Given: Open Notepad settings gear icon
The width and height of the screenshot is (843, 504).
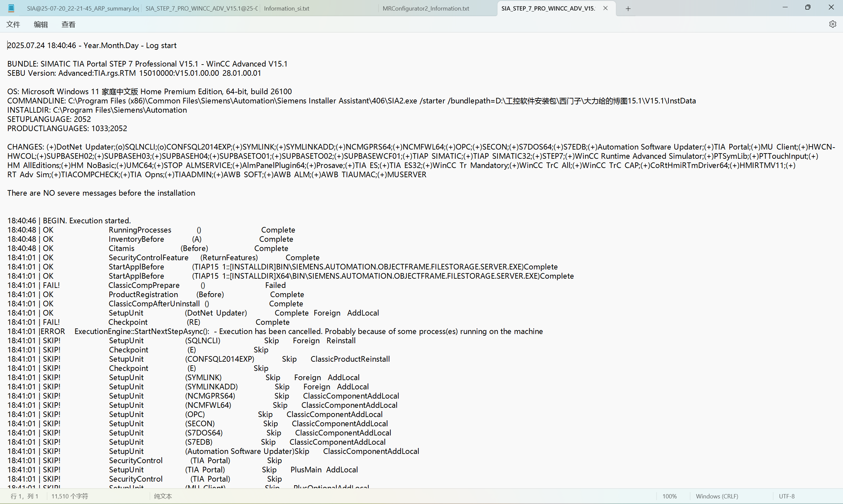Looking at the screenshot, I should point(832,24).
